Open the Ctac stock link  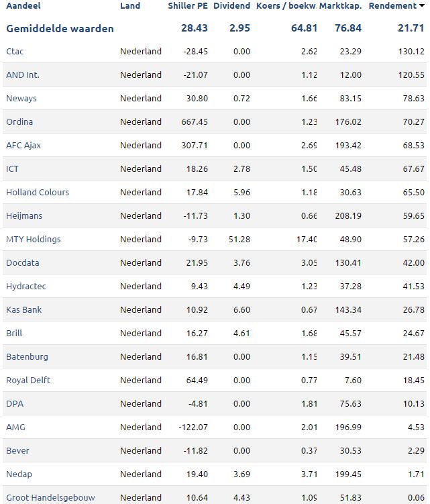[x=15, y=52]
